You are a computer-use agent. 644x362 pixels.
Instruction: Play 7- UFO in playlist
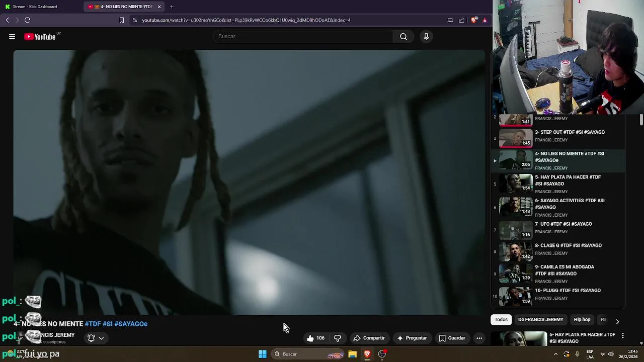557,229
